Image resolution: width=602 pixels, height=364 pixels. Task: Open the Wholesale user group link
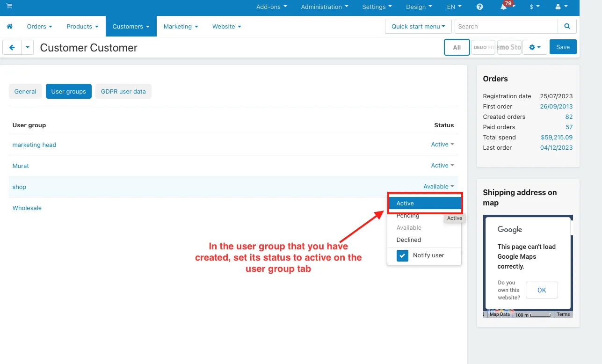click(27, 208)
